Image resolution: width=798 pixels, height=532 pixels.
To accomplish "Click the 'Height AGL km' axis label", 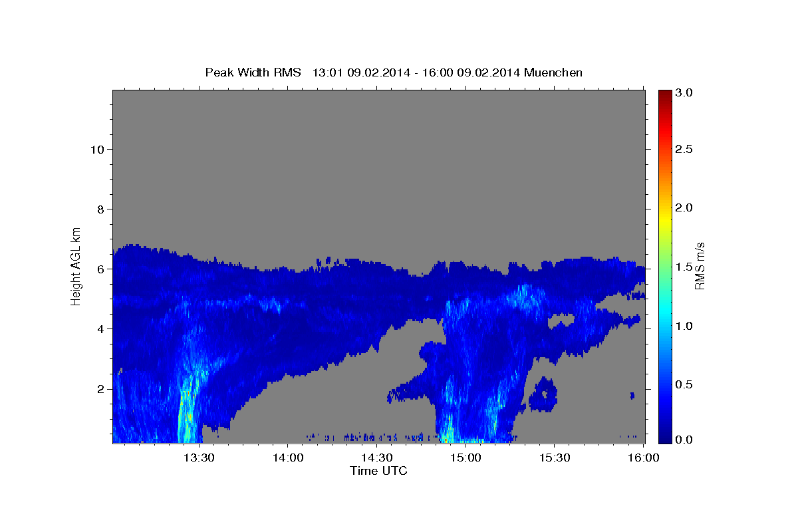I will 76,265.
